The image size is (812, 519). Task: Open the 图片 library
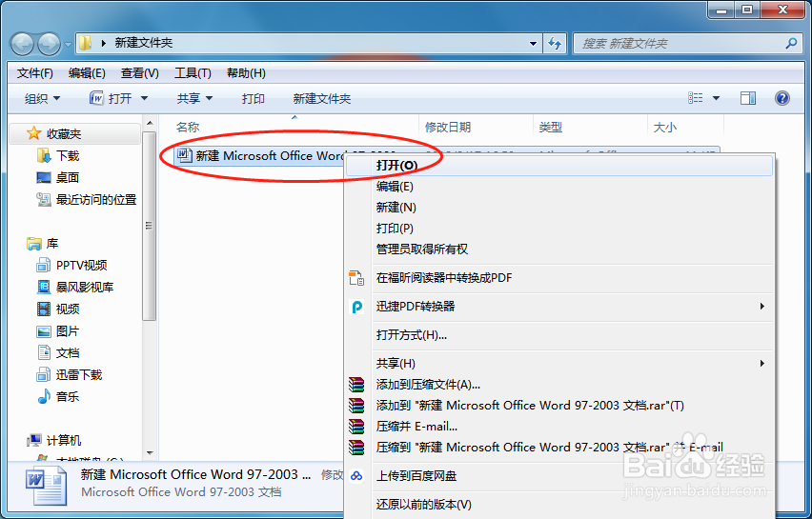tap(58, 331)
